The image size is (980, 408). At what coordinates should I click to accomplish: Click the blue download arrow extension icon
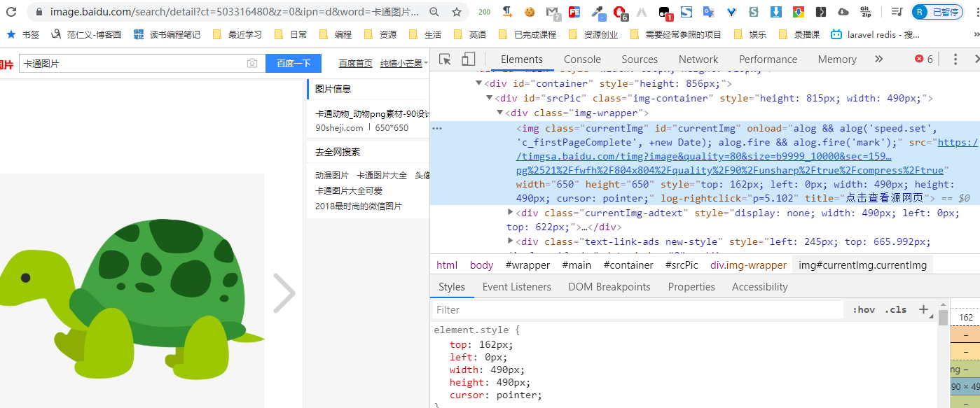point(776,12)
